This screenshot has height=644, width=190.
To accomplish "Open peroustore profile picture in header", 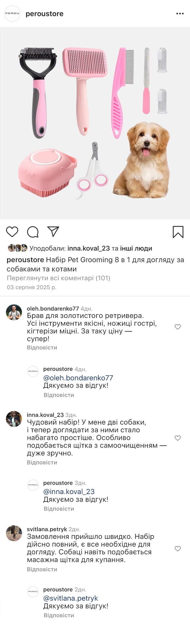I will (x=12, y=14).
